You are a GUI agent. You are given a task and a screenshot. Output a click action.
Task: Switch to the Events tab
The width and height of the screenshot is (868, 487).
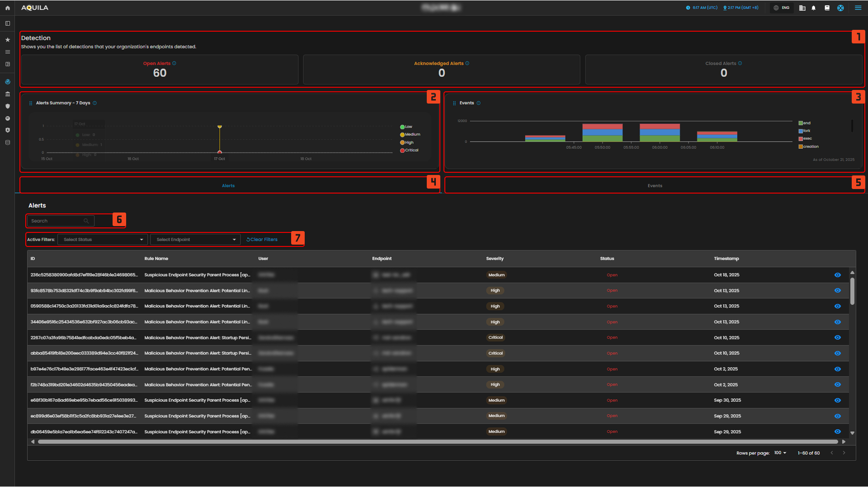[654, 186]
